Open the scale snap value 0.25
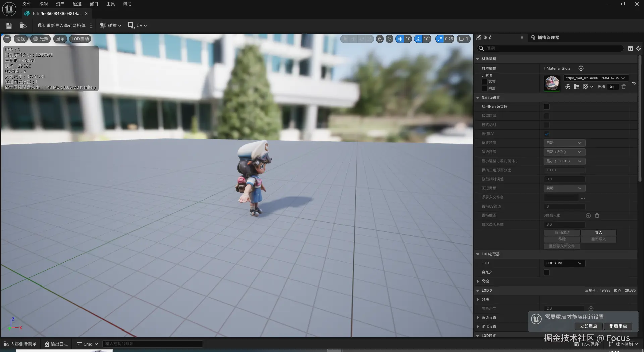 coord(449,39)
